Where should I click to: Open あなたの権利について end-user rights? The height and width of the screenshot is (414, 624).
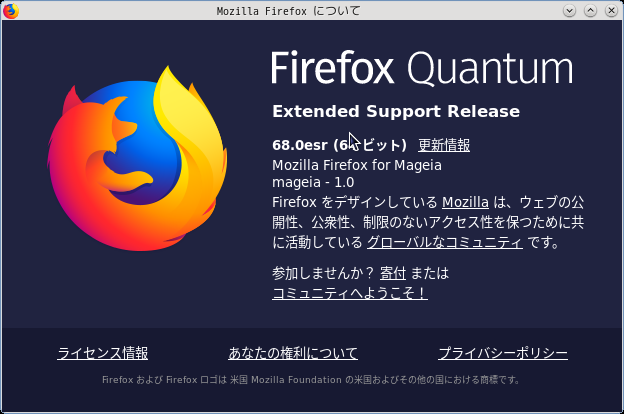(293, 353)
